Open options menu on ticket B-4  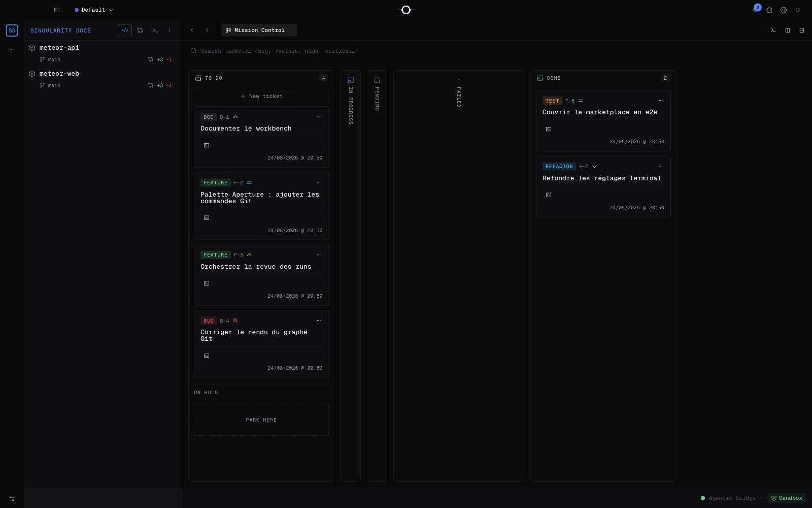(319, 321)
